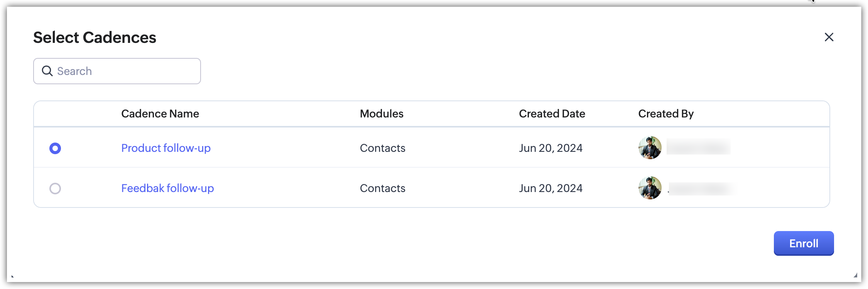Close the Select Cadences dialog
The width and height of the screenshot is (868, 289).
pyautogui.click(x=829, y=37)
